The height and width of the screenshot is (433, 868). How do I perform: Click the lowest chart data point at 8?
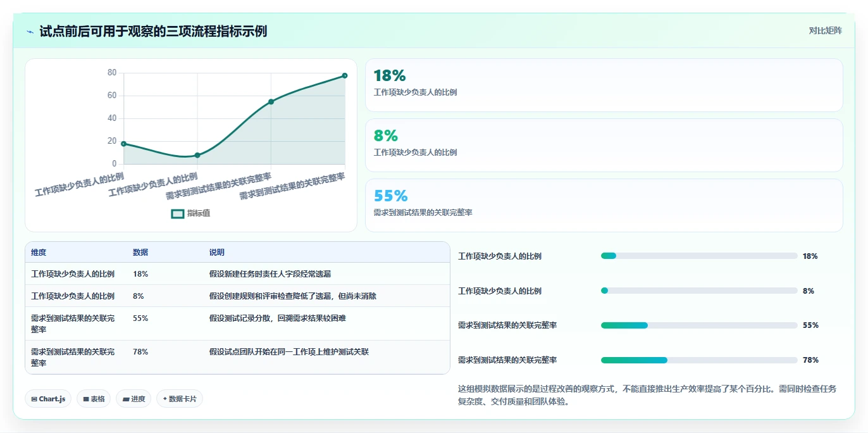click(197, 155)
